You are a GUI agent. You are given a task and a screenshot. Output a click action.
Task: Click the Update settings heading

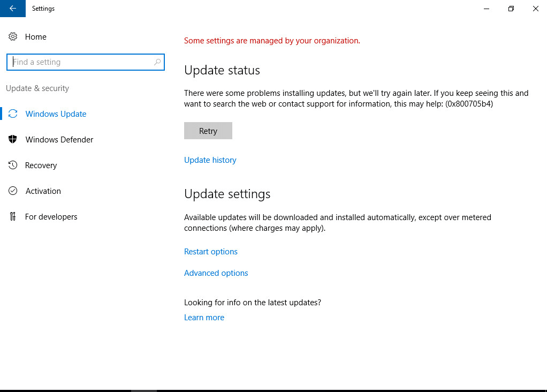[x=227, y=194]
